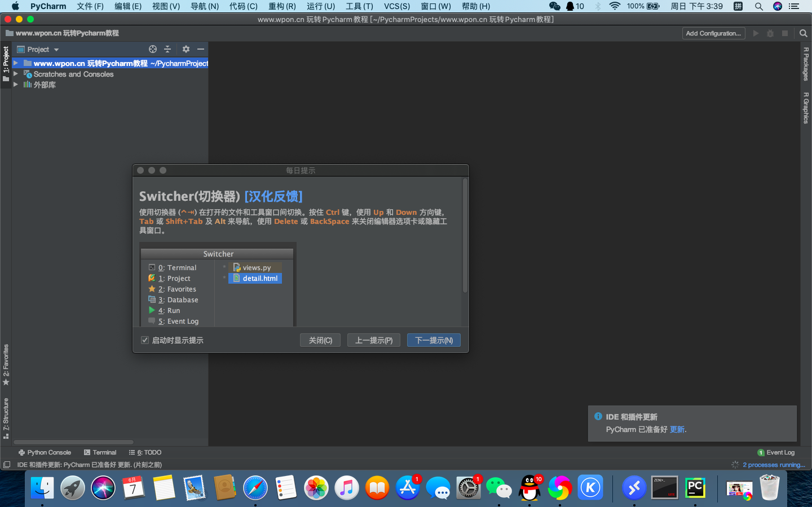Open Project panel settings gear
812x507 pixels.
(x=186, y=49)
